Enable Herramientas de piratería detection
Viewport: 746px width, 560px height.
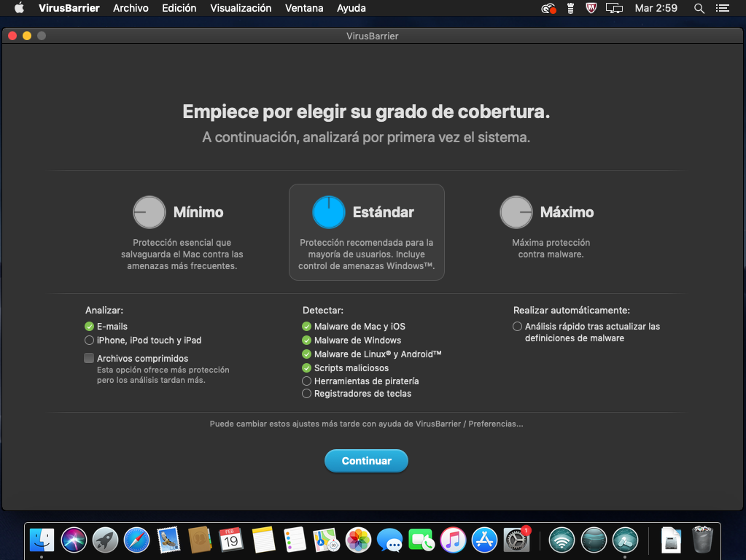(306, 381)
